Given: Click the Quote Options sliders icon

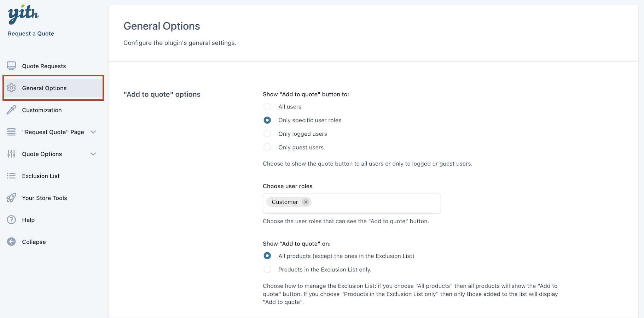Looking at the screenshot, I should (11, 154).
